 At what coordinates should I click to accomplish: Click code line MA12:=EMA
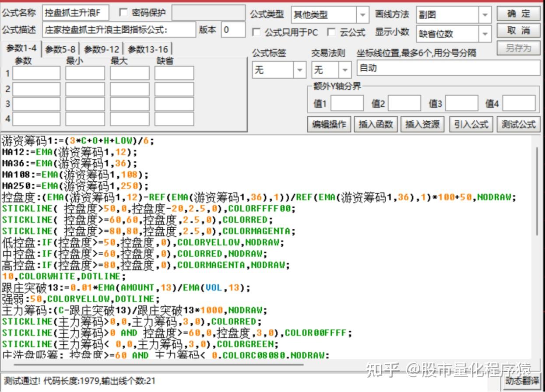coord(70,152)
